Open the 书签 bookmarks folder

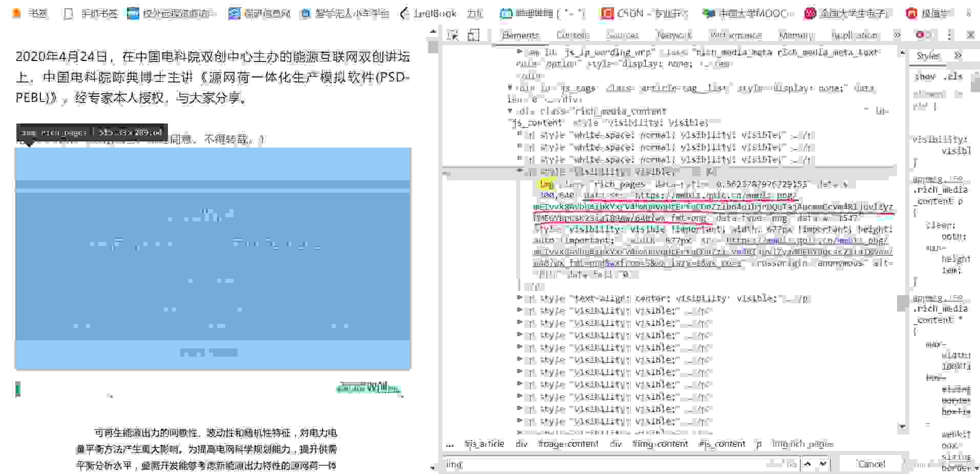[30, 13]
